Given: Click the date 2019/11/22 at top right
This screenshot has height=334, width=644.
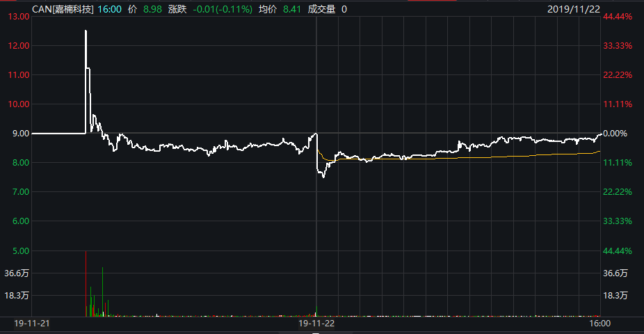Looking at the screenshot, I should [573, 9].
